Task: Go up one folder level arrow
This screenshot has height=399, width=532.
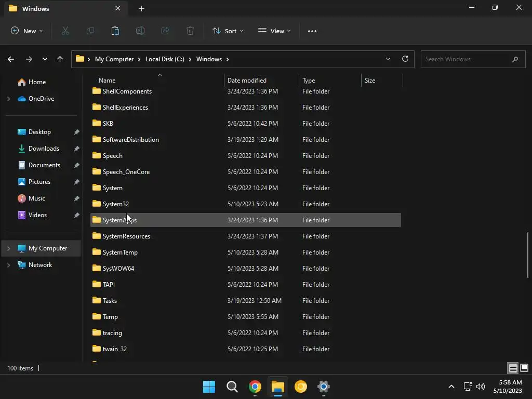Action: point(60,59)
